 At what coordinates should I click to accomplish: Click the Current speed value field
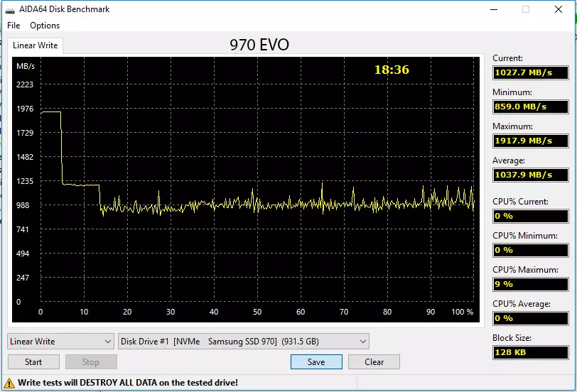coord(530,72)
